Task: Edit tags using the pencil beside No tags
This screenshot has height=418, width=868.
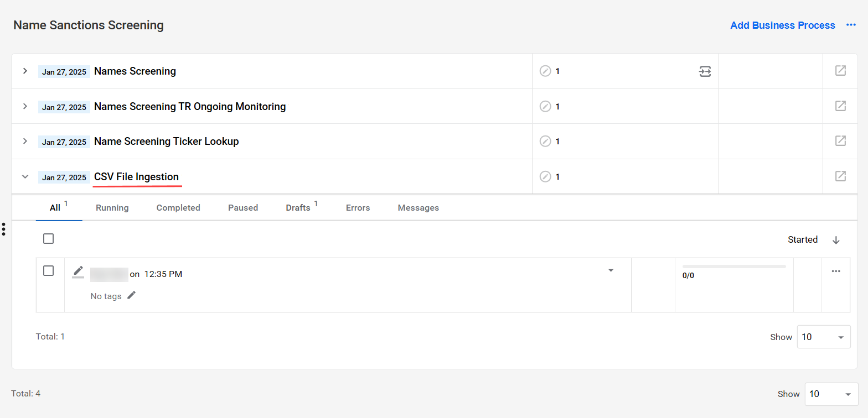Action: click(131, 295)
